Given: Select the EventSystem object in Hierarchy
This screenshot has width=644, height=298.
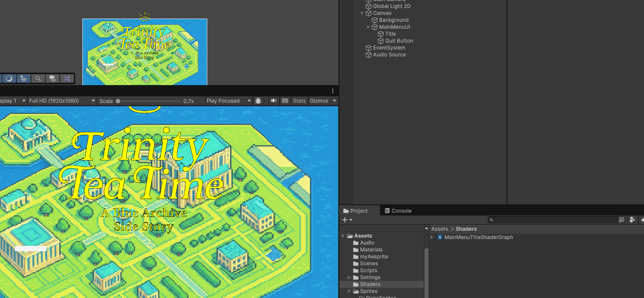Looking at the screenshot, I should point(389,48).
